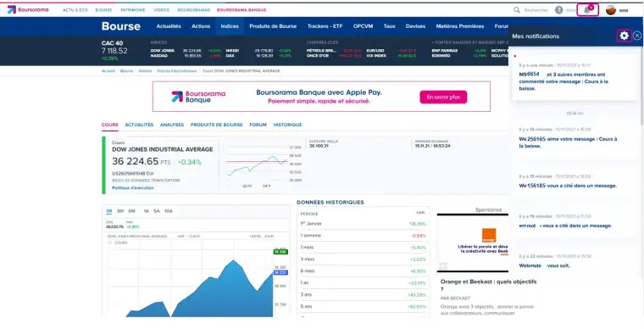
Task: Select the 3M chart period
Action: click(120, 211)
